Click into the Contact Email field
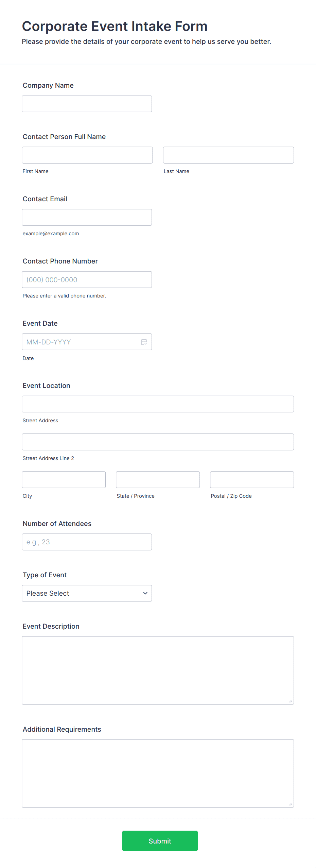The height and width of the screenshot is (868, 316). [87, 217]
